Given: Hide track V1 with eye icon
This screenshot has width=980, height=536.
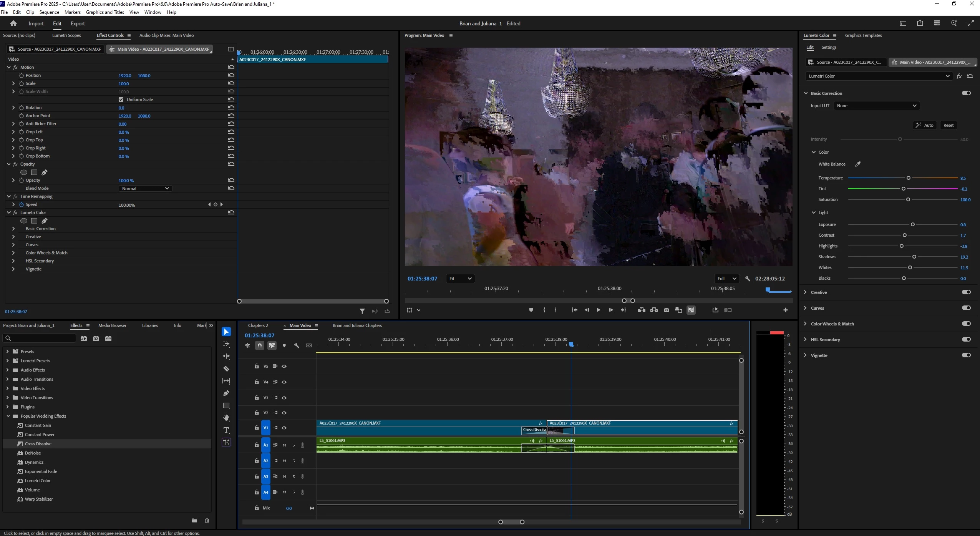Looking at the screenshot, I should coord(284,428).
